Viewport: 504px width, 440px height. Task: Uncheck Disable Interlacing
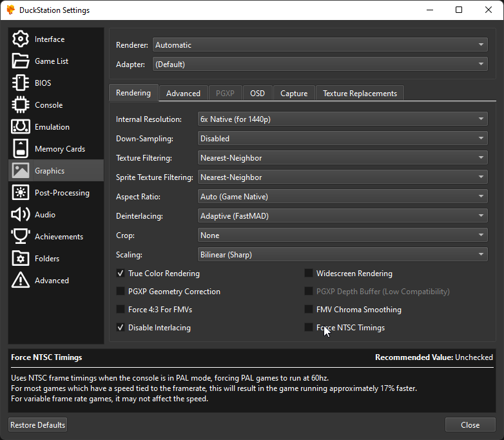(121, 327)
